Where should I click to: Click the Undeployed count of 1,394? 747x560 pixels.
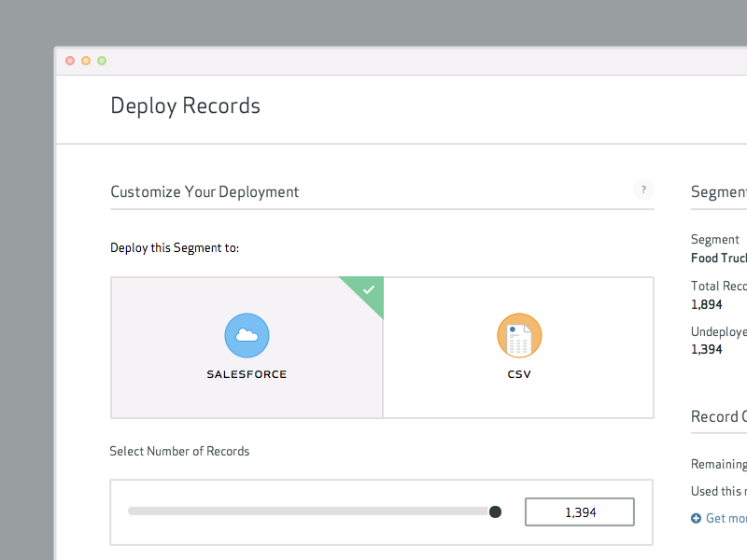click(707, 349)
